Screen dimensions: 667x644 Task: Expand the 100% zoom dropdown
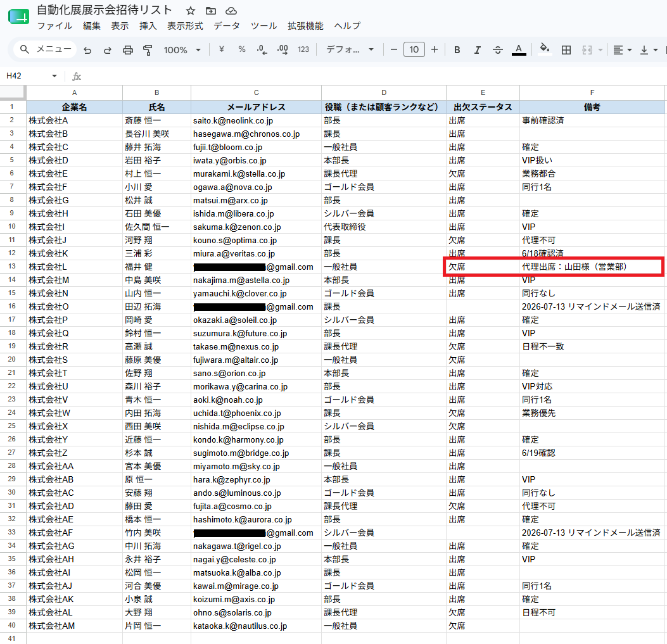(x=182, y=50)
